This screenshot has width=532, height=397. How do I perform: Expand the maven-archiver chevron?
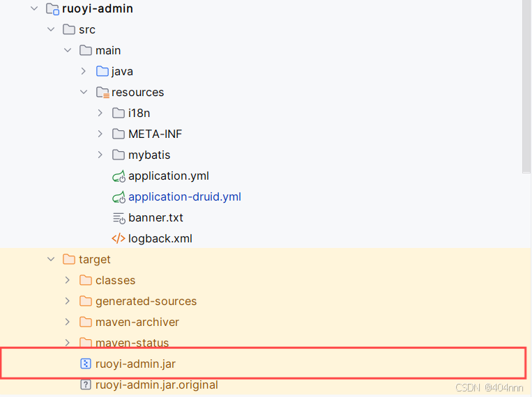(68, 322)
